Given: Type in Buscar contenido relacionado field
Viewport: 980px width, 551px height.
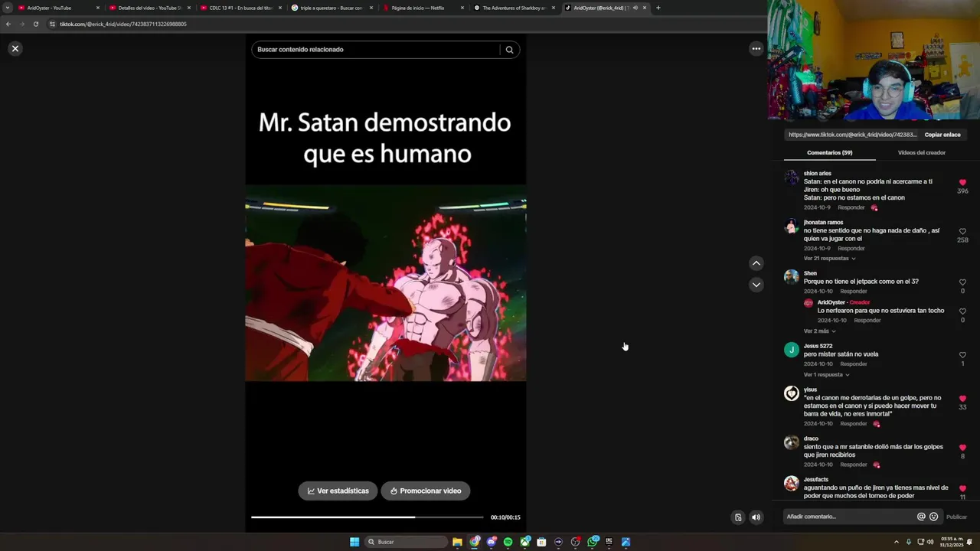Looking at the screenshot, I should click(375, 50).
